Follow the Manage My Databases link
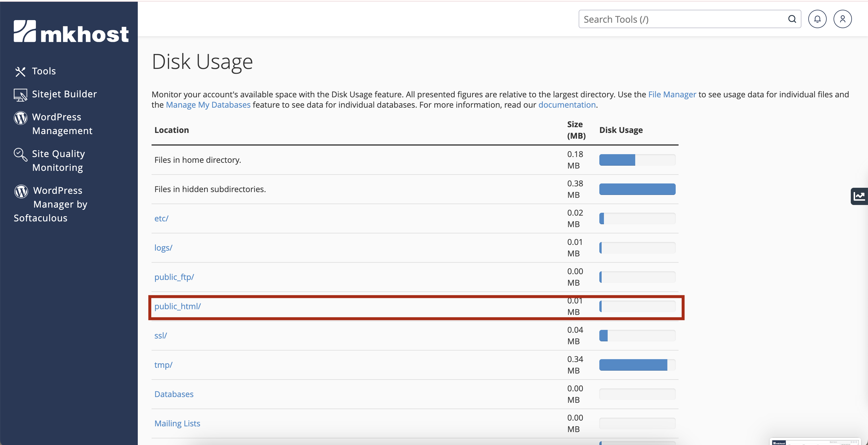Viewport: 868px width, 445px height. click(208, 105)
